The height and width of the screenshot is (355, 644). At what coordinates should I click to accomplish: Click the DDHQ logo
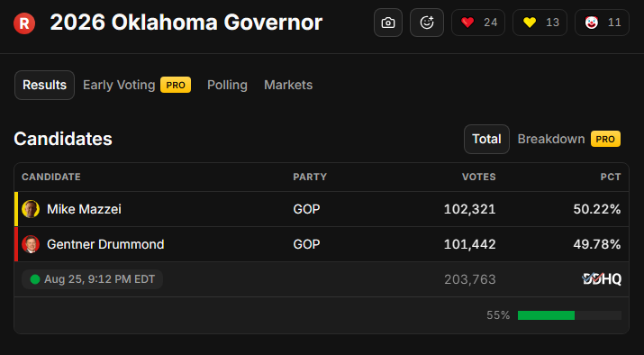(602, 279)
